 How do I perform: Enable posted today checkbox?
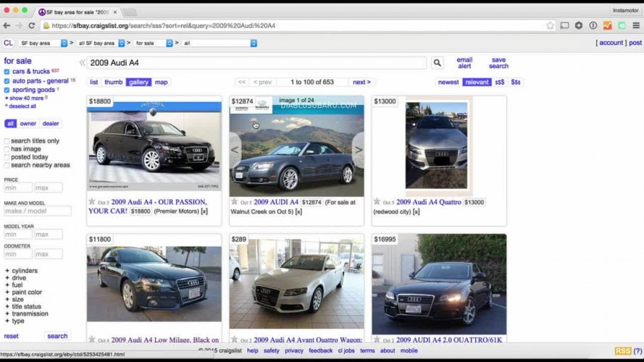click(7, 157)
